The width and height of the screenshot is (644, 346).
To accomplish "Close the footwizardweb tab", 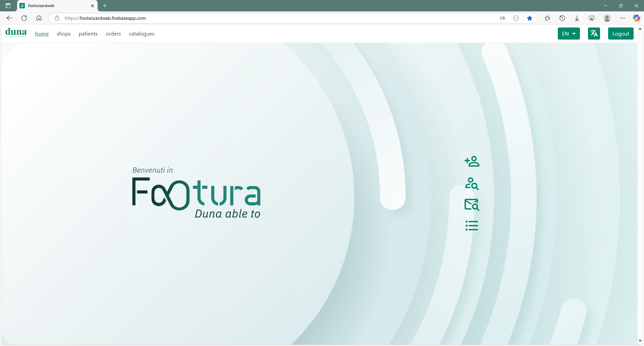I will (x=93, y=6).
